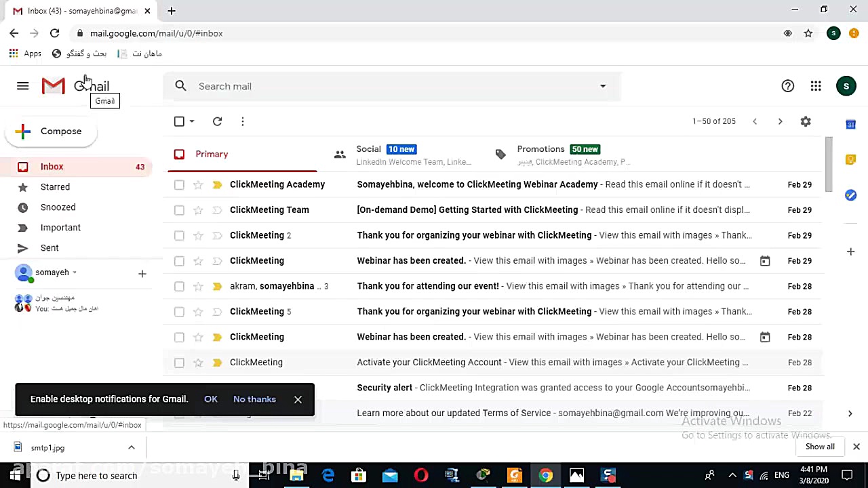The height and width of the screenshot is (488, 868).
Task: Toggle importance marker on ClickMeeting Academy email
Action: click(x=217, y=184)
